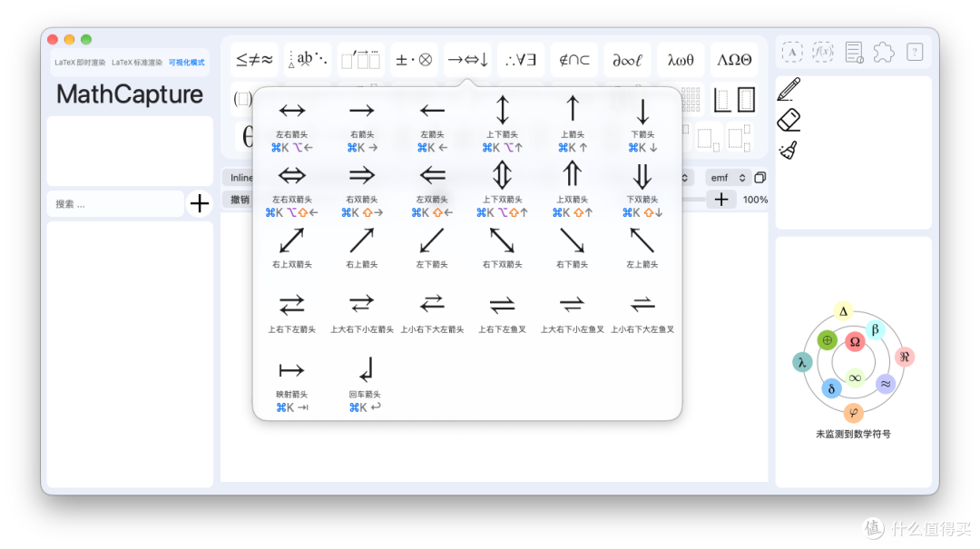
Task: Open the relation symbols ≤≠≈ palette
Action: tap(254, 60)
